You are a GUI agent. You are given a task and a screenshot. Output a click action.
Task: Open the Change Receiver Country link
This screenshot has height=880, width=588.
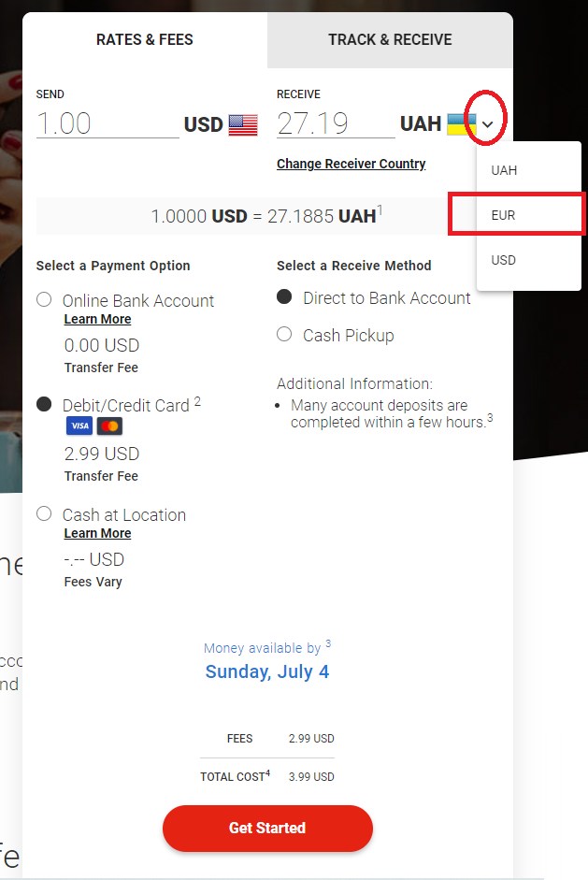point(351,164)
